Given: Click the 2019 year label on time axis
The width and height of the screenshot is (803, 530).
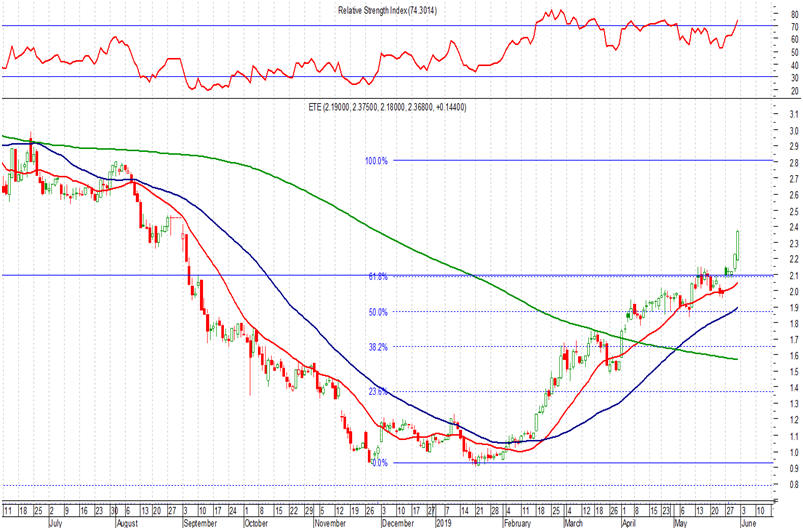Looking at the screenshot, I should point(443,523).
